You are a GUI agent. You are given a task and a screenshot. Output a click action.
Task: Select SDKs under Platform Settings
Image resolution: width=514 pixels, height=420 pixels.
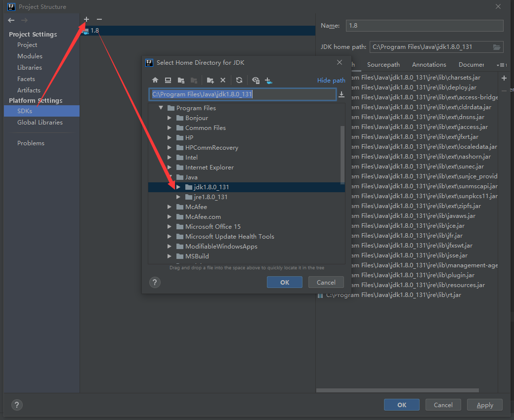[x=42, y=111]
